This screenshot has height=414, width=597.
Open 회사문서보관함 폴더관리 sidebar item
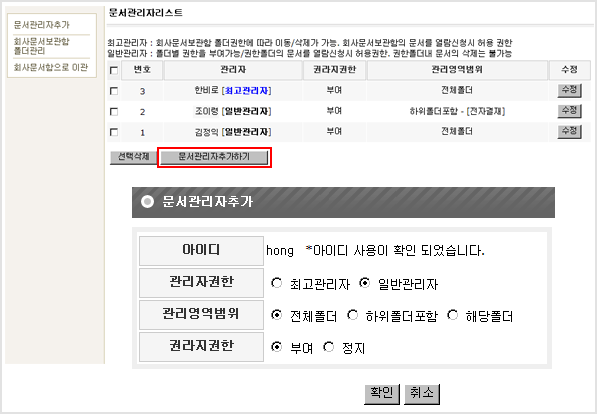point(41,46)
